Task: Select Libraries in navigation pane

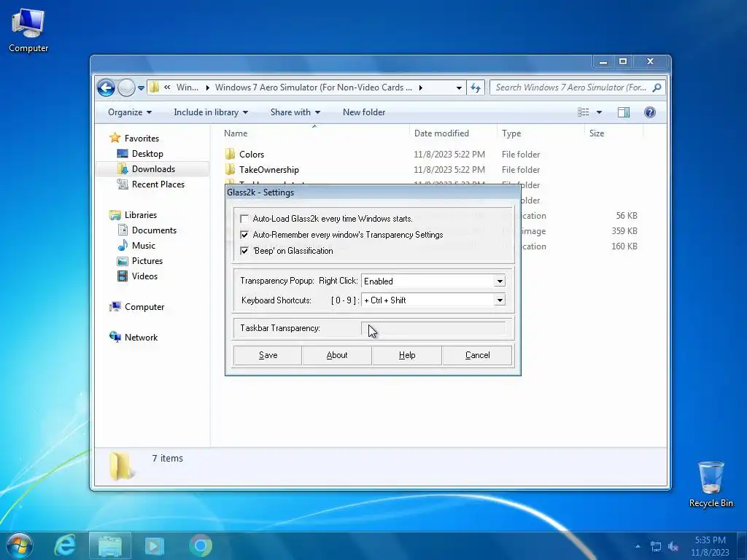Action: tap(141, 215)
